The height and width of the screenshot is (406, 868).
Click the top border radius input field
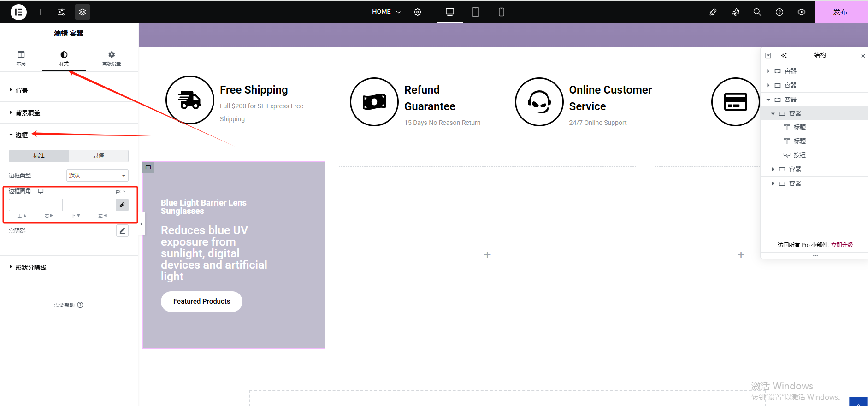pyautogui.click(x=22, y=205)
